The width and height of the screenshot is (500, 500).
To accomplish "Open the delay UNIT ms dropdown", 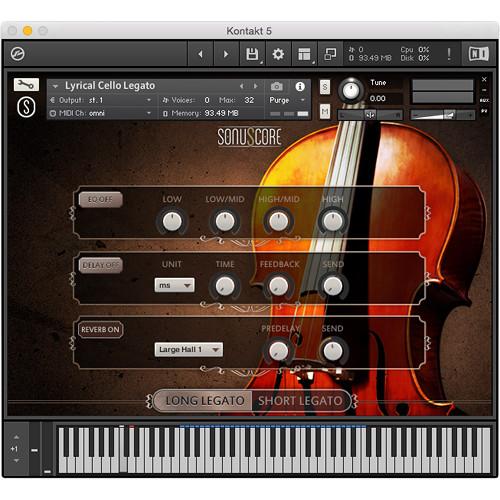I will point(174,285).
